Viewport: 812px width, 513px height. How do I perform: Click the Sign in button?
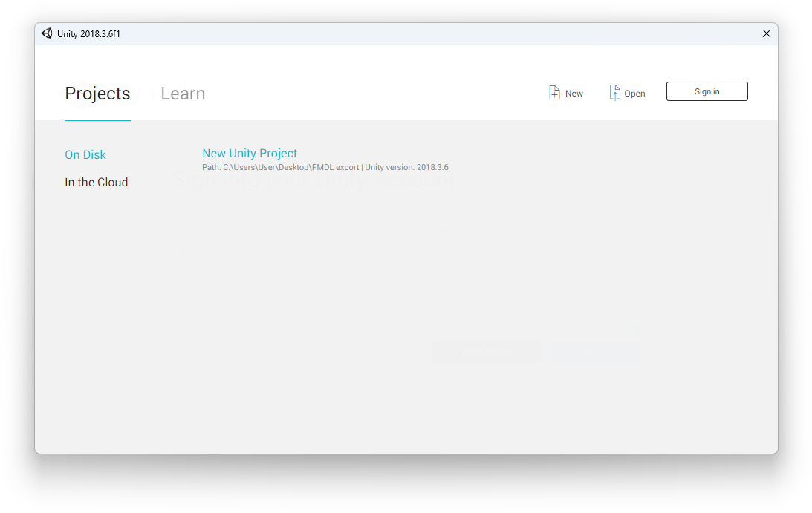click(707, 91)
